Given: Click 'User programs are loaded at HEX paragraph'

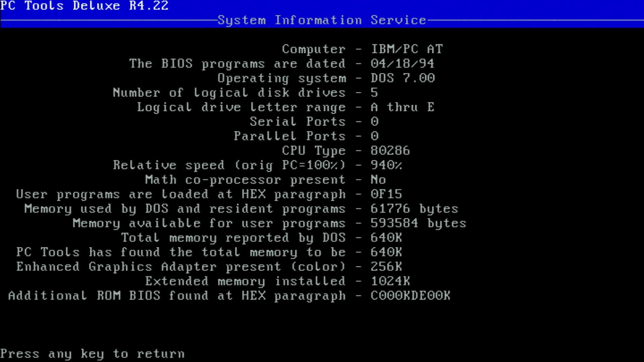Looking at the screenshot, I should 181,194.
